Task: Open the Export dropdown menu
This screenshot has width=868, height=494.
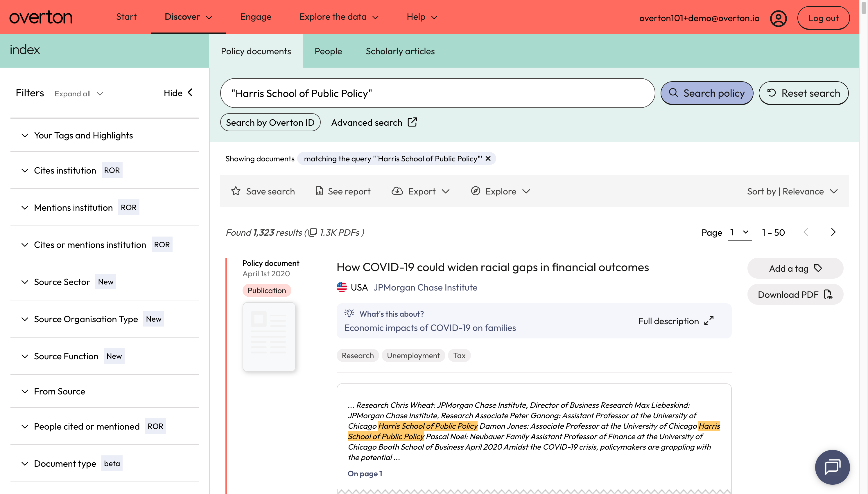Action: point(420,191)
